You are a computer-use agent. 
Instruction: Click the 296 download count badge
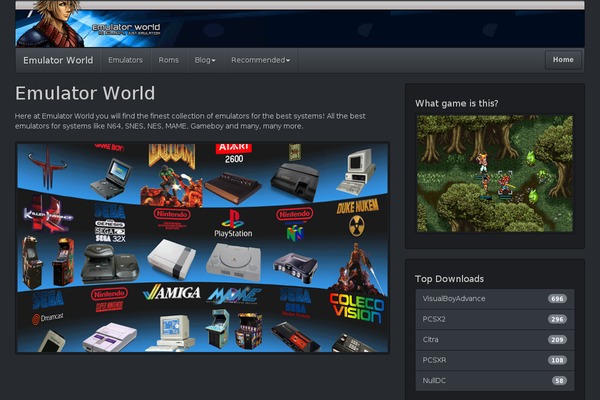tap(557, 319)
